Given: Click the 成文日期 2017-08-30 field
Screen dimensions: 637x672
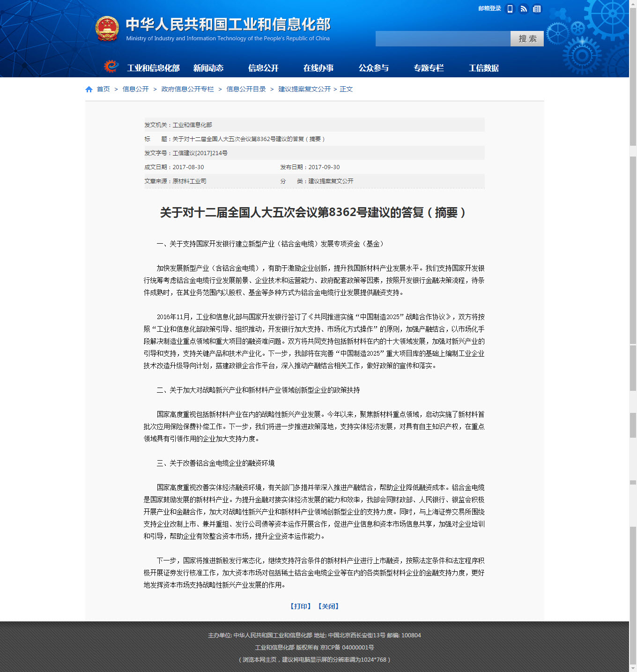Looking at the screenshot, I should [174, 167].
